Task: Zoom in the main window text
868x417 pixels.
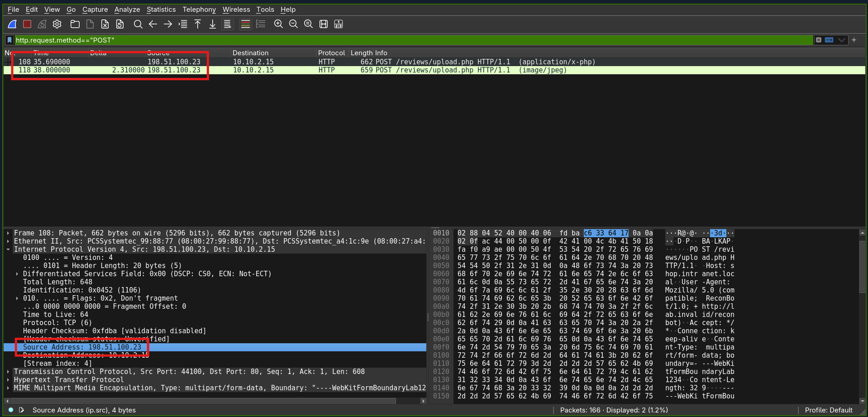Action: [278, 24]
